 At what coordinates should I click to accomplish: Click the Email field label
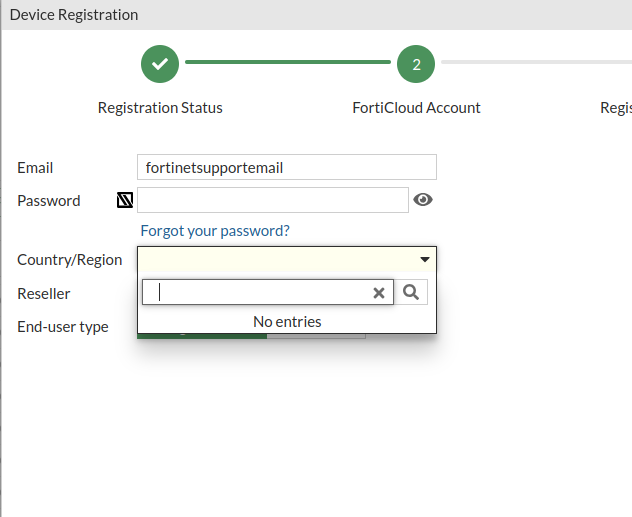click(x=35, y=168)
